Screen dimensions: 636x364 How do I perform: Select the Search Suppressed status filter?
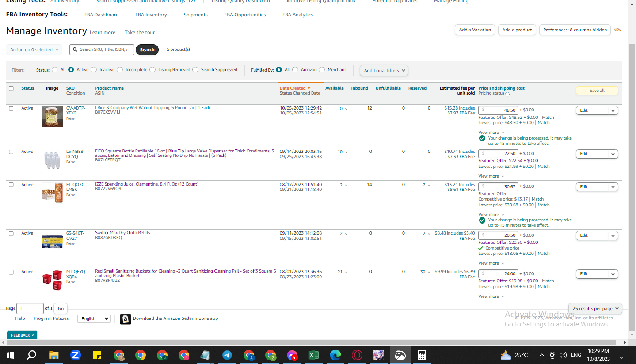[x=195, y=70]
